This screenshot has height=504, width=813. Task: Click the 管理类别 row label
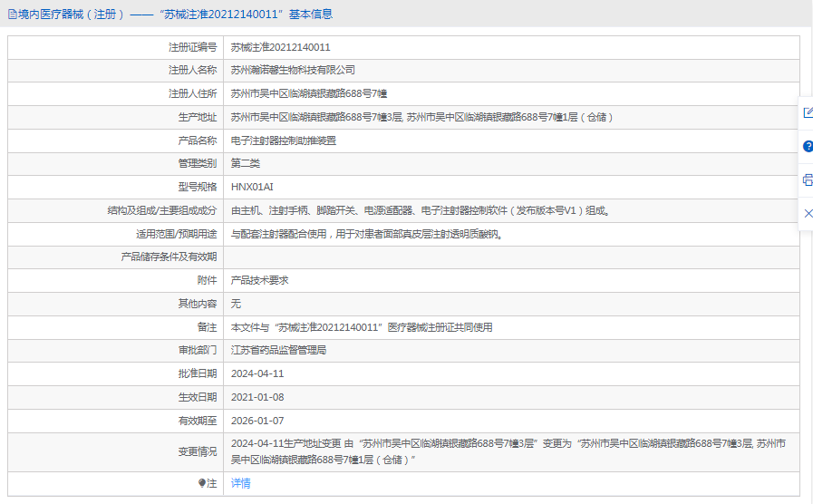(x=197, y=163)
